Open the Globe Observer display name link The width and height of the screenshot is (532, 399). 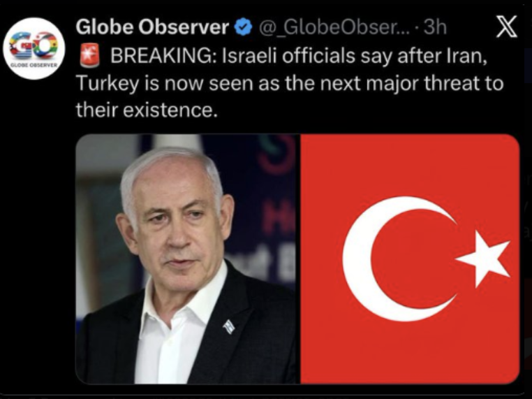coord(152,27)
